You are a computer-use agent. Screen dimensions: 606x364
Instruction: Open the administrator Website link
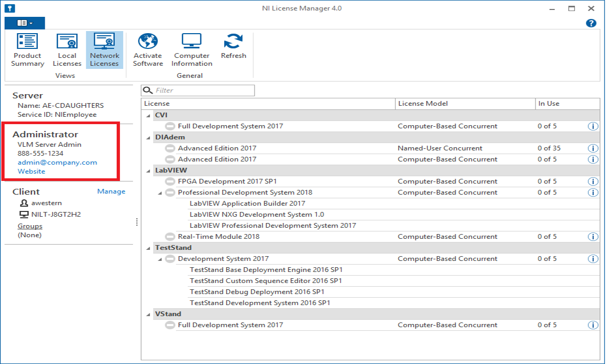[x=32, y=171]
